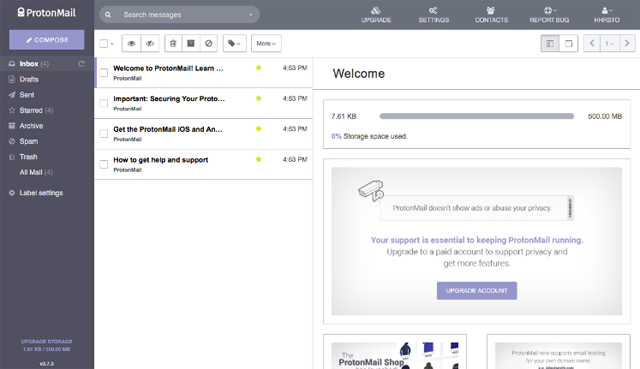The width and height of the screenshot is (640, 369).
Task: Open Settings from the top bar
Action: point(433,15)
